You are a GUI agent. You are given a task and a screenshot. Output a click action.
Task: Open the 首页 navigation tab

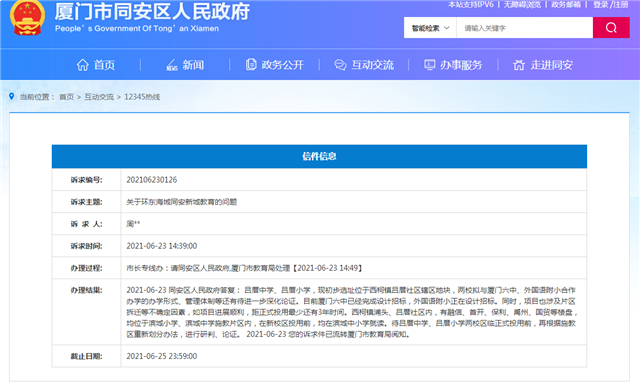(x=104, y=64)
